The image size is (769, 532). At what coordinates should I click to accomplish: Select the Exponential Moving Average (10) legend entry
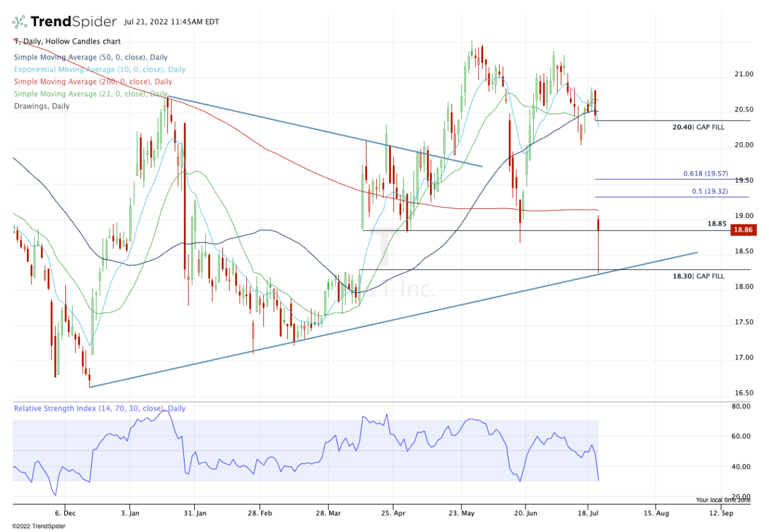point(99,69)
